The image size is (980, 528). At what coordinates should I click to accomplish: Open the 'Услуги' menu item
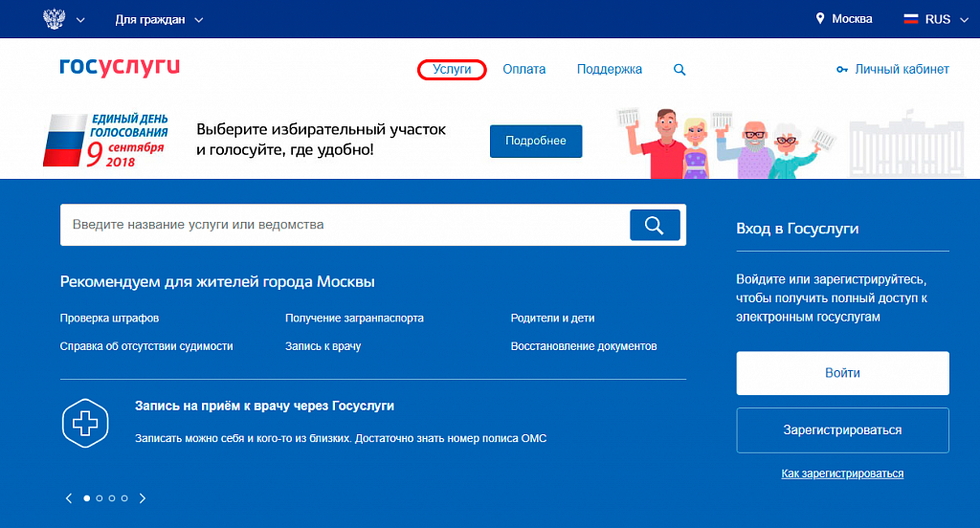(452, 70)
